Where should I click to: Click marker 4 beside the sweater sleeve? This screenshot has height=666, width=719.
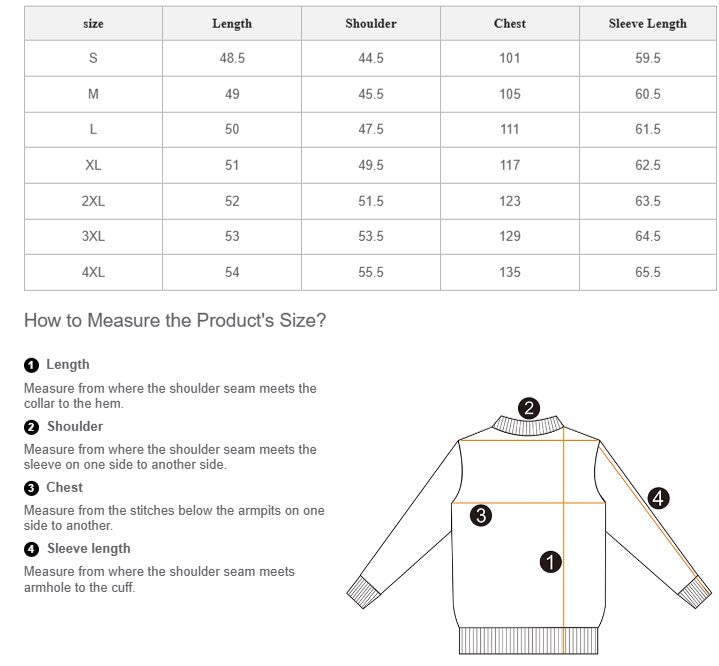[x=658, y=497]
